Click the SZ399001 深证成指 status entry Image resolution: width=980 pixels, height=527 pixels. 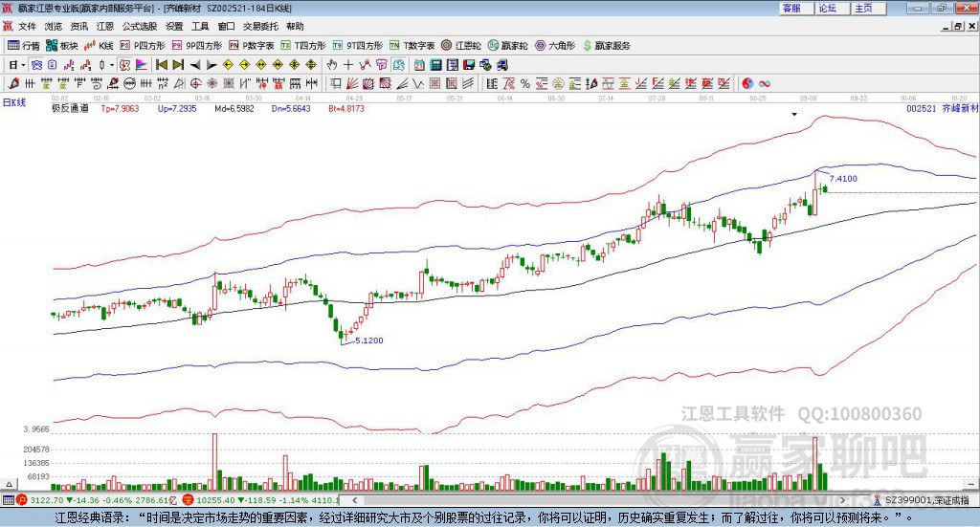click(x=922, y=500)
